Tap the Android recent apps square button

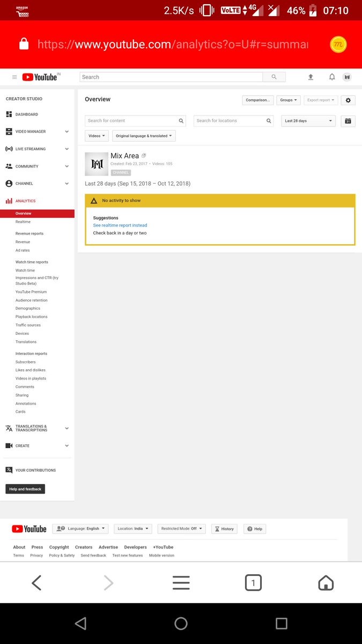[x=282, y=623]
